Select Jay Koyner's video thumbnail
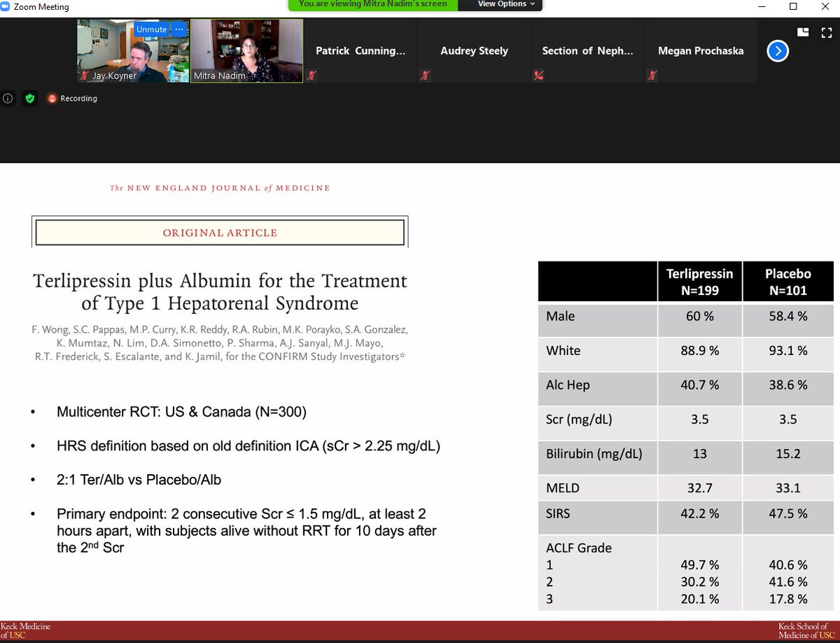The width and height of the screenshot is (840, 643). (132, 51)
